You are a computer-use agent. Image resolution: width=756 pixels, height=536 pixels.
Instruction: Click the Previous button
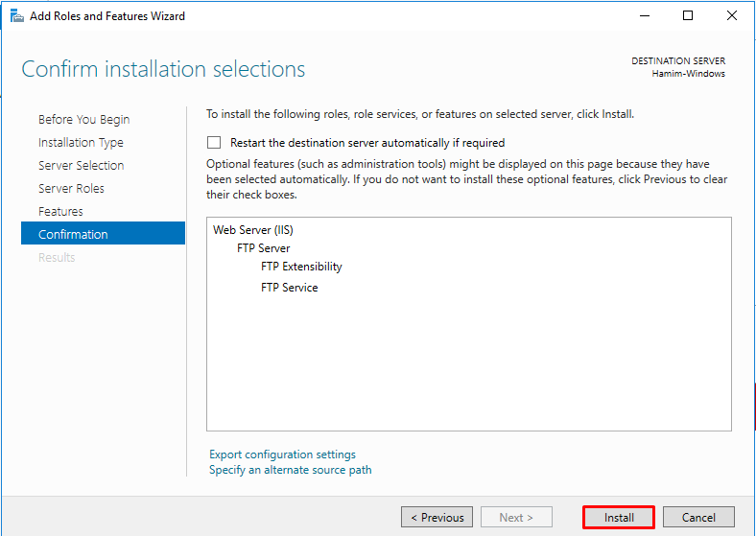tap(437, 518)
